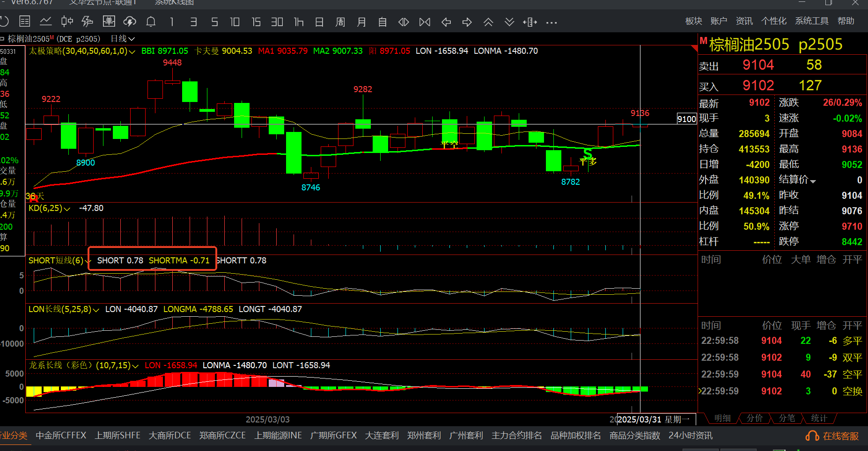The image size is (868, 451).
Task: Open the 上期所SHFE exchange tab
Action: tap(118, 436)
